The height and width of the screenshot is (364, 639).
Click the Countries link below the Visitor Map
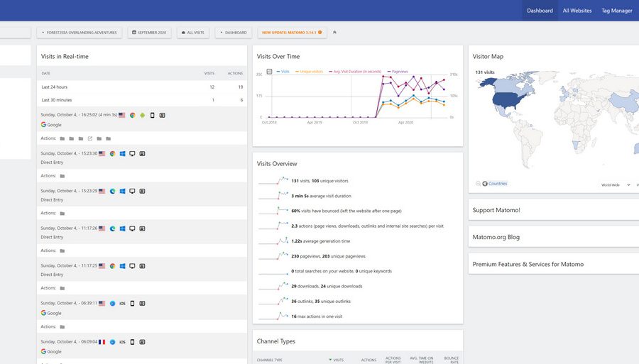point(497,184)
